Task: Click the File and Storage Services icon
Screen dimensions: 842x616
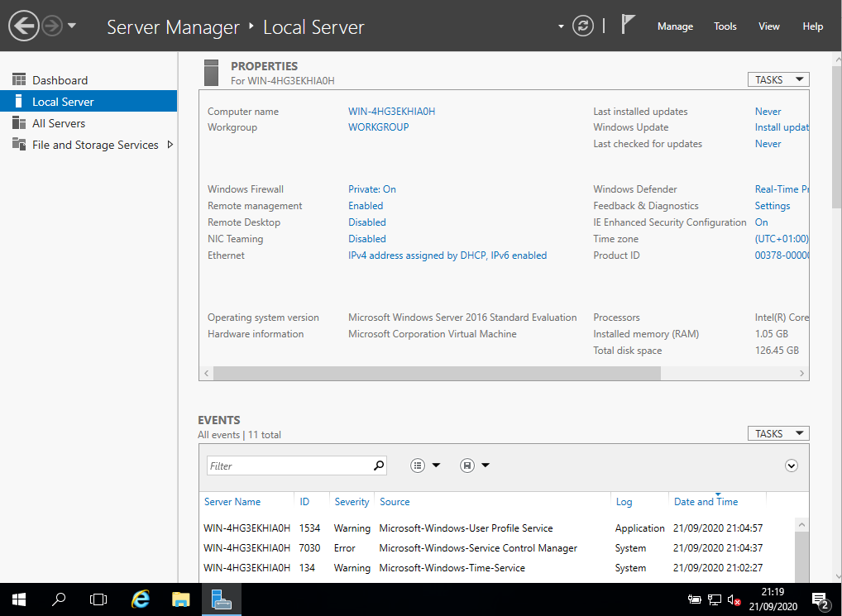Action: pyautogui.click(x=19, y=145)
